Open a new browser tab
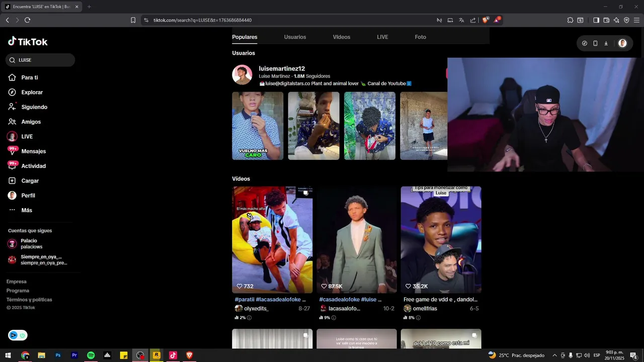The width and height of the screenshot is (644, 362). click(x=89, y=7)
